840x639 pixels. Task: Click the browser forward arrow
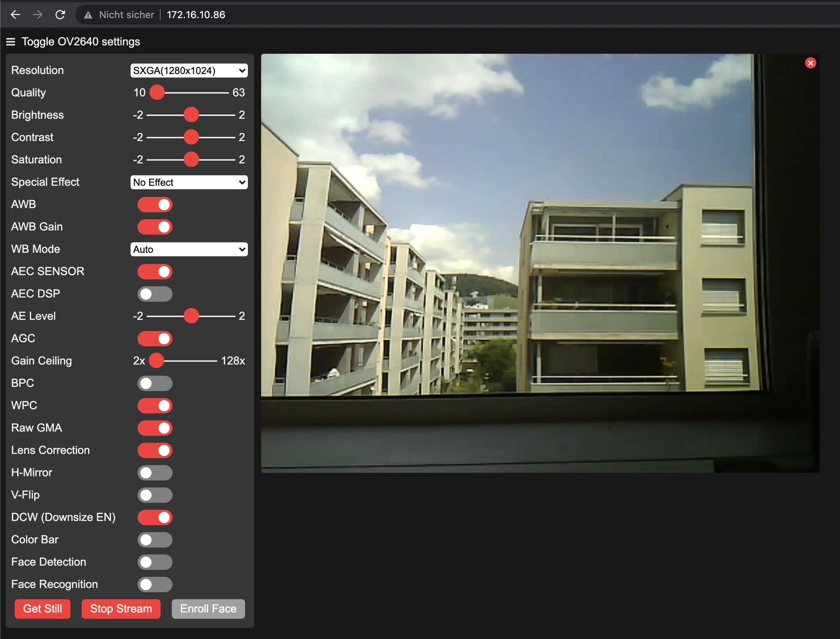[38, 15]
